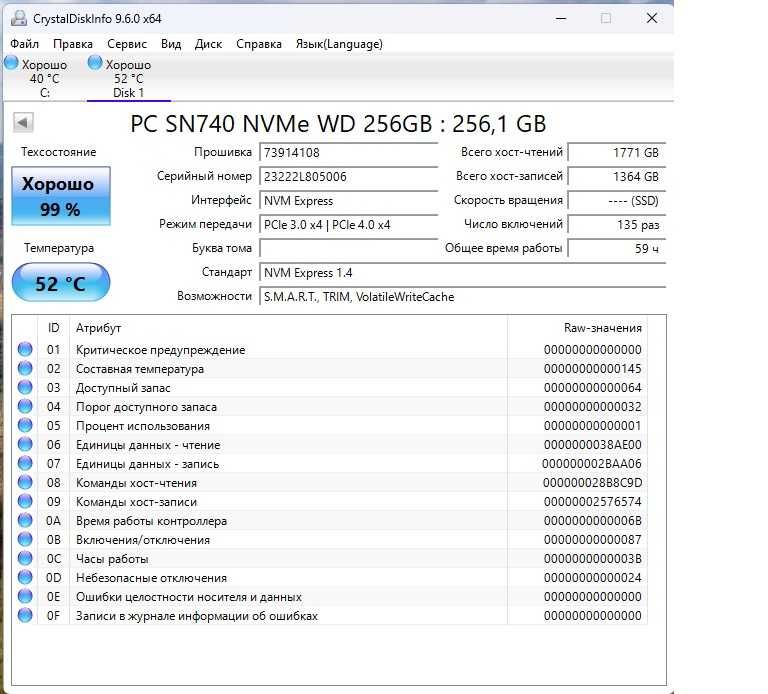This screenshot has height=694, width=768.
Task: Click the CrystalDiskInfo app icon in title bar
Action: (19, 19)
